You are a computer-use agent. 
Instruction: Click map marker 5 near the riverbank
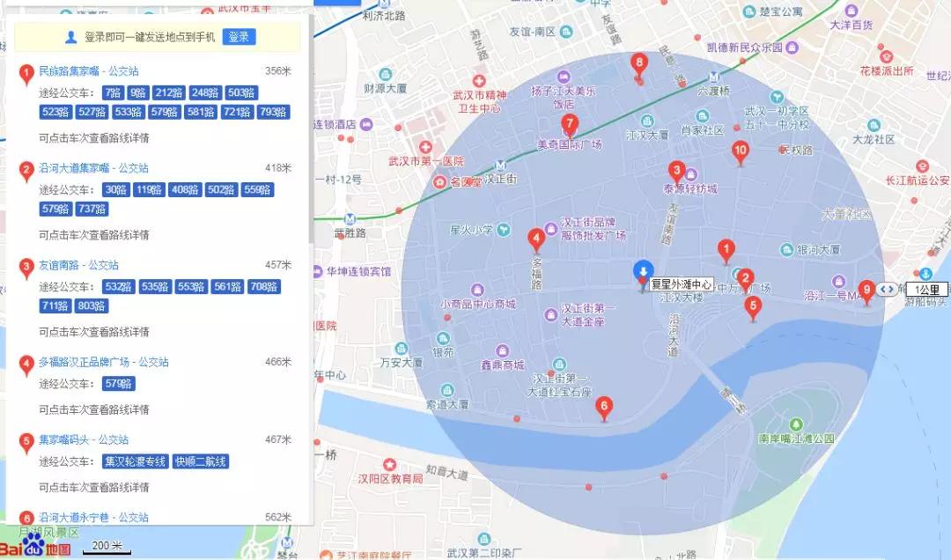(x=753, y=307)
